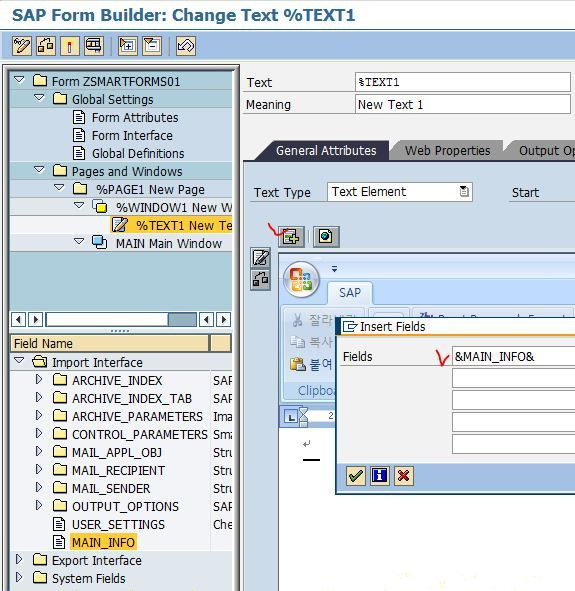Click the rightmost tree scroll arrow
Viewport: 575px width, 591px height.
224,320
